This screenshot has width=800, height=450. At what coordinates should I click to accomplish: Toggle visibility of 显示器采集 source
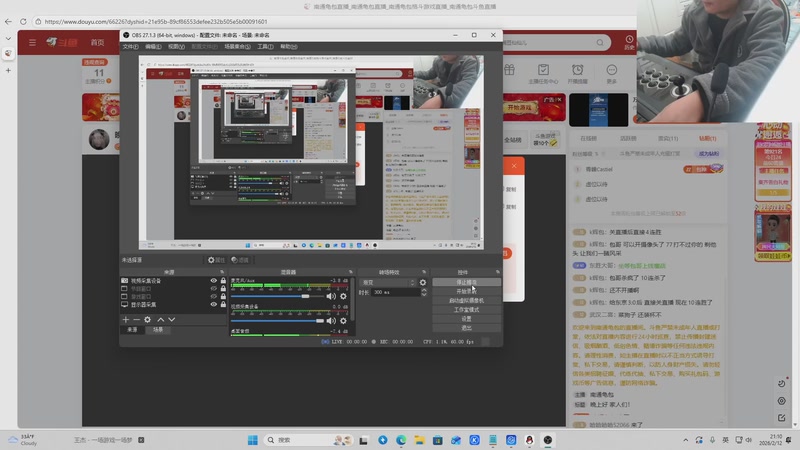(214, 305)
